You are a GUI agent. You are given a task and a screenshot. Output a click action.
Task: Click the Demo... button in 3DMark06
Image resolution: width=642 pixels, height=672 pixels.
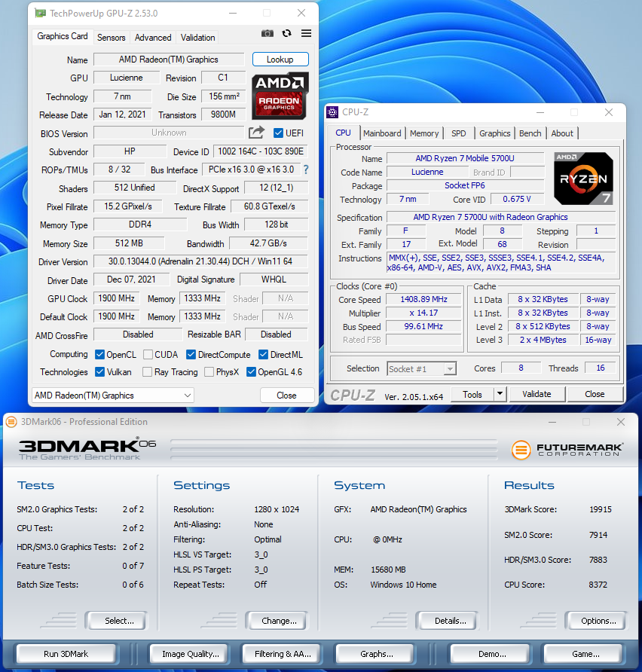(x=490, y=654)
